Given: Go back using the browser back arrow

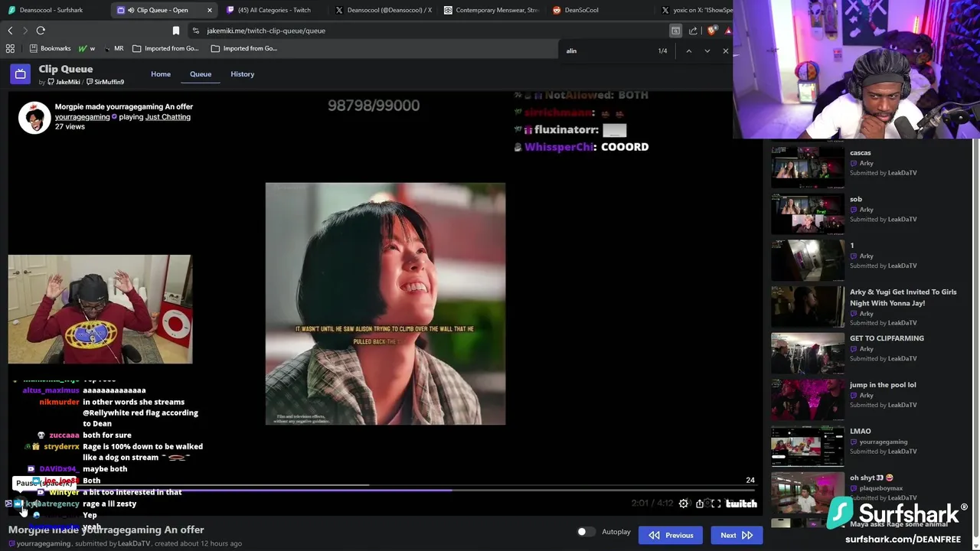Looking at the screenshot, I should [10, 31].
